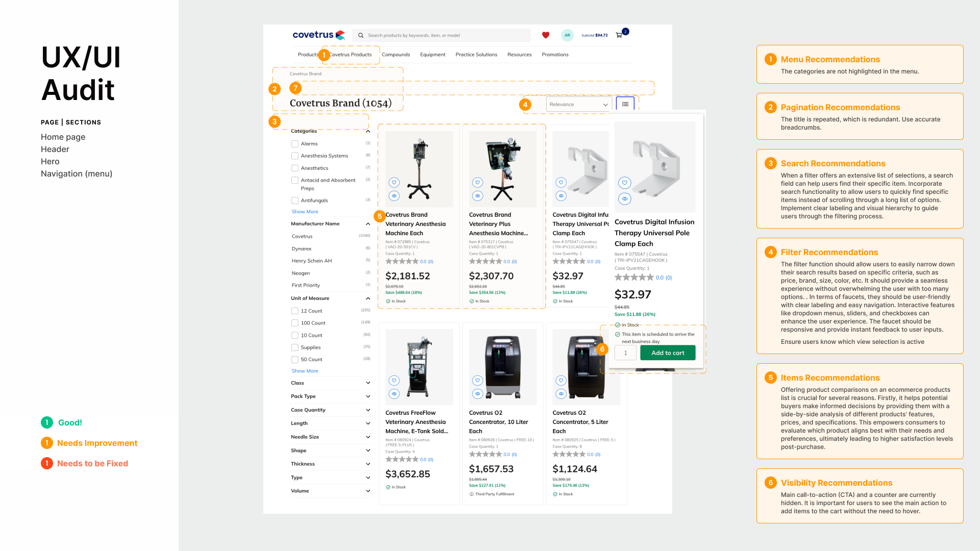Check the Alarms category
Viewport: 980px width, 551px height.
tap(295, 144)
